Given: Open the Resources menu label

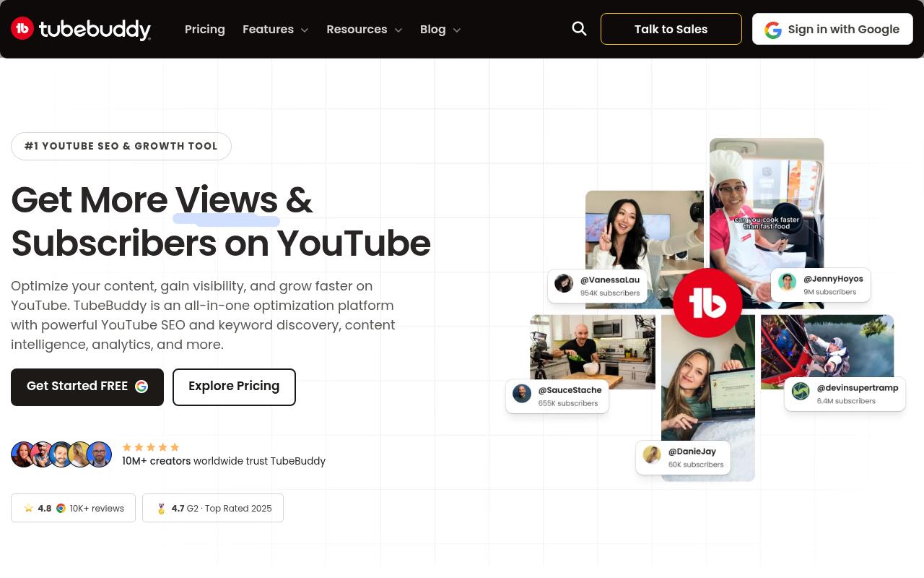Looking at the screenshot, I should click(x=357, y=29).
